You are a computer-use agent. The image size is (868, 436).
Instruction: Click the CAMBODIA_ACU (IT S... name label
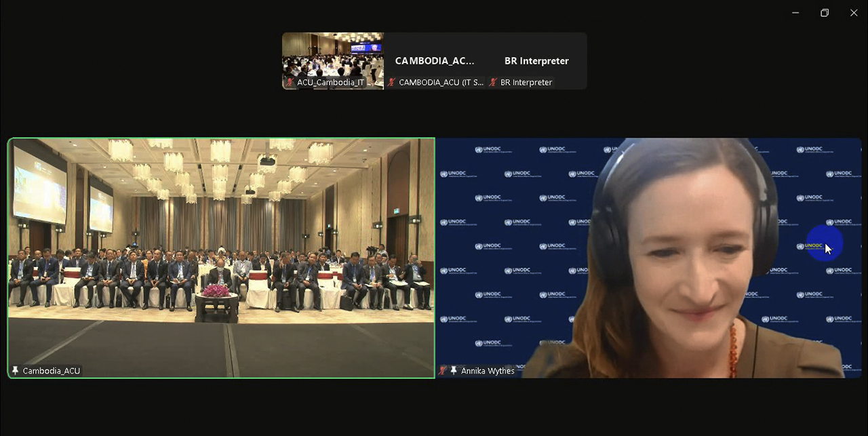[x=441, y=82]
